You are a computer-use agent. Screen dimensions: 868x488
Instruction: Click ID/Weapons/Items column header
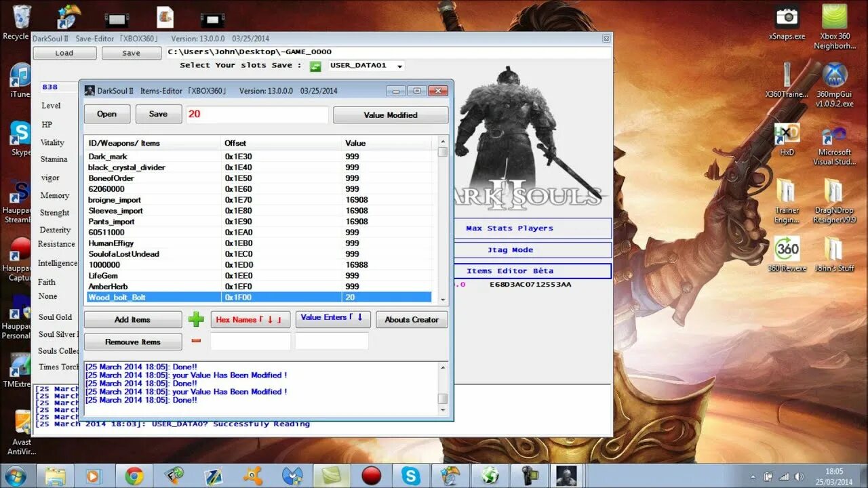153,143
